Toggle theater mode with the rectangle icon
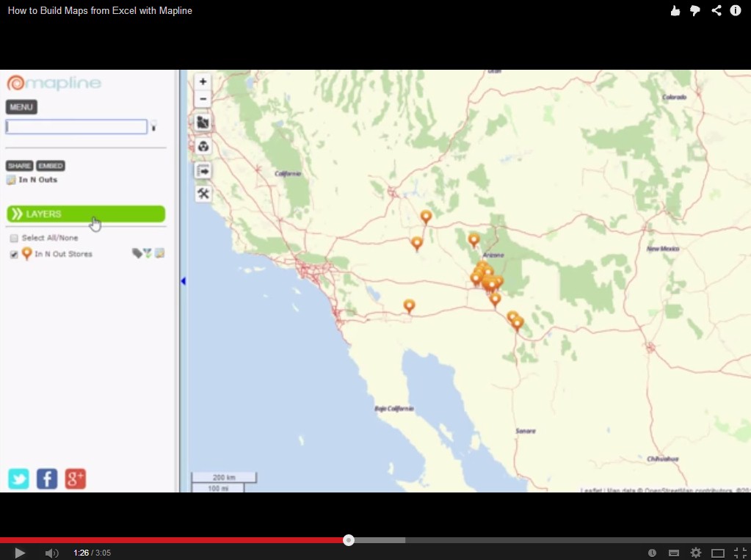 (x=717, y=553)
